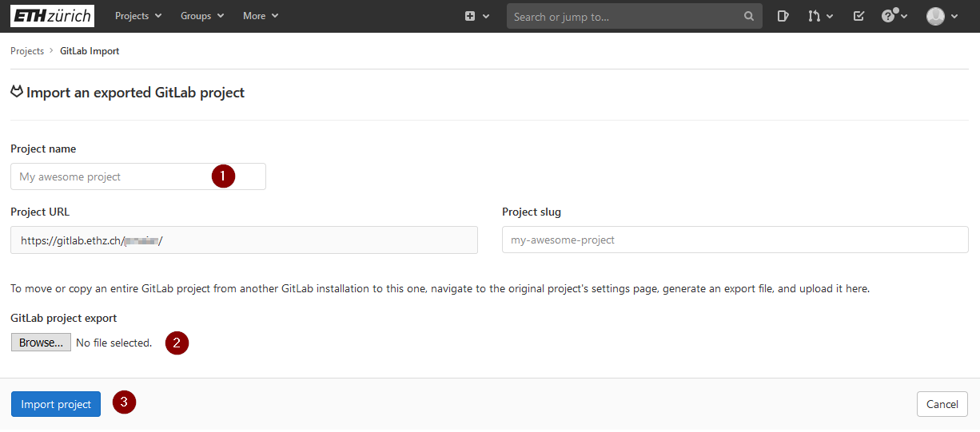Click the GitLab tanuki heading icon
980x432 pixels.
click(17, 92)
